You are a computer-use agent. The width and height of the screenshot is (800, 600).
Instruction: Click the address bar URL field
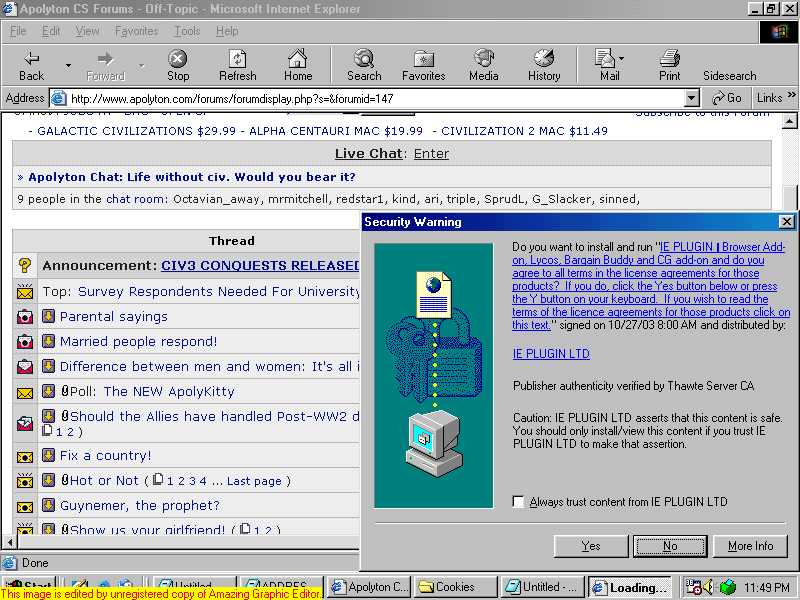click(x=370, y=98)
